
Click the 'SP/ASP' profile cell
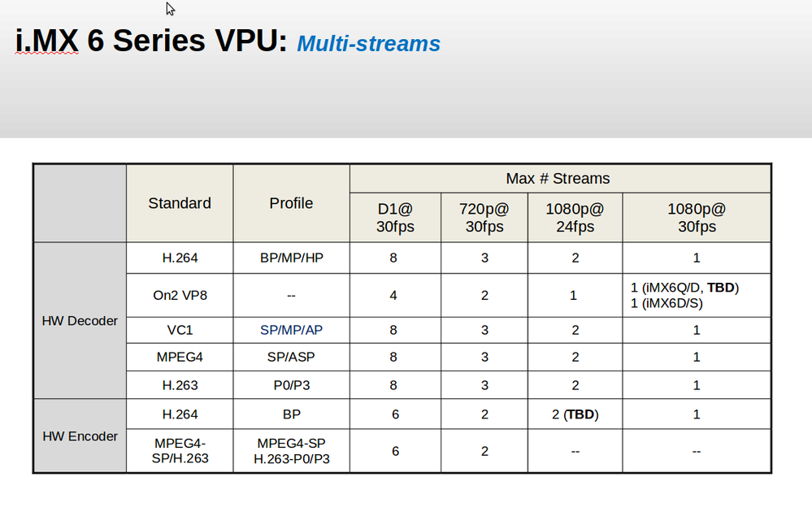[291, 357]
